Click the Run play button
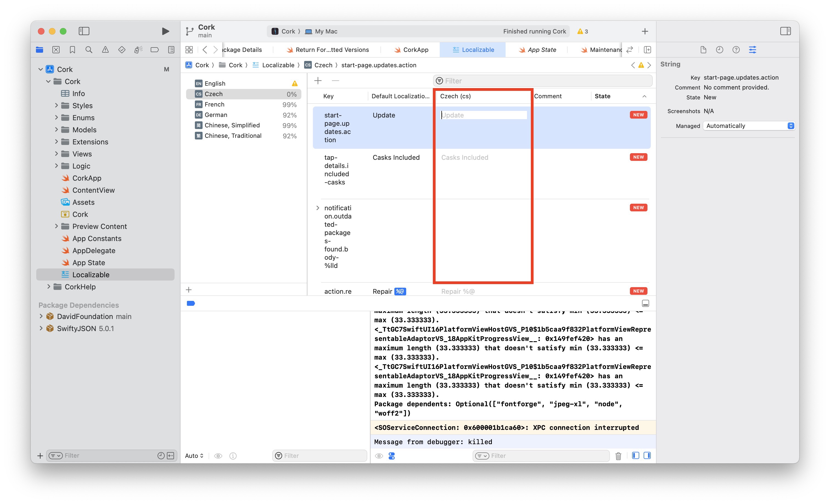830x504 pixels. click(165, 31)
